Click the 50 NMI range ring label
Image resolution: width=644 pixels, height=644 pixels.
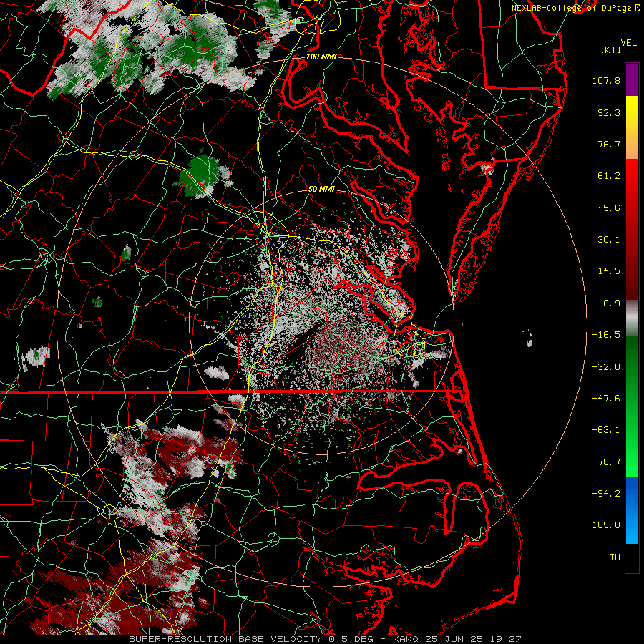(x=321, y=190)
